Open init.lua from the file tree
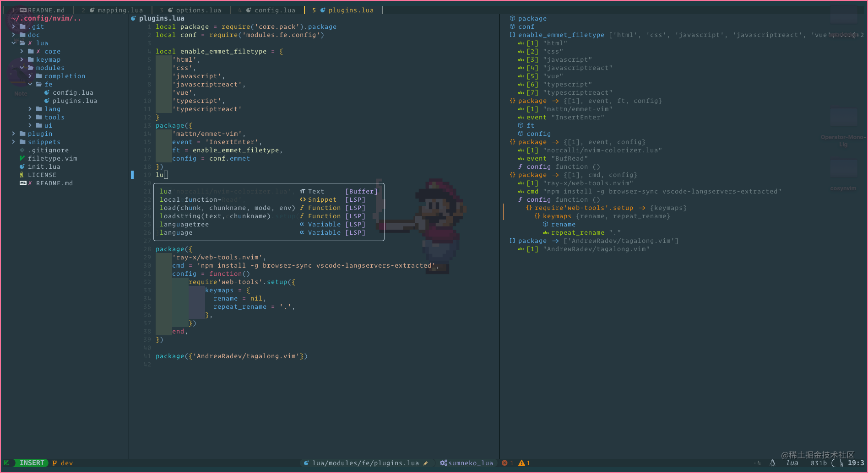The image size is (868, 473). tap(44, 167)
